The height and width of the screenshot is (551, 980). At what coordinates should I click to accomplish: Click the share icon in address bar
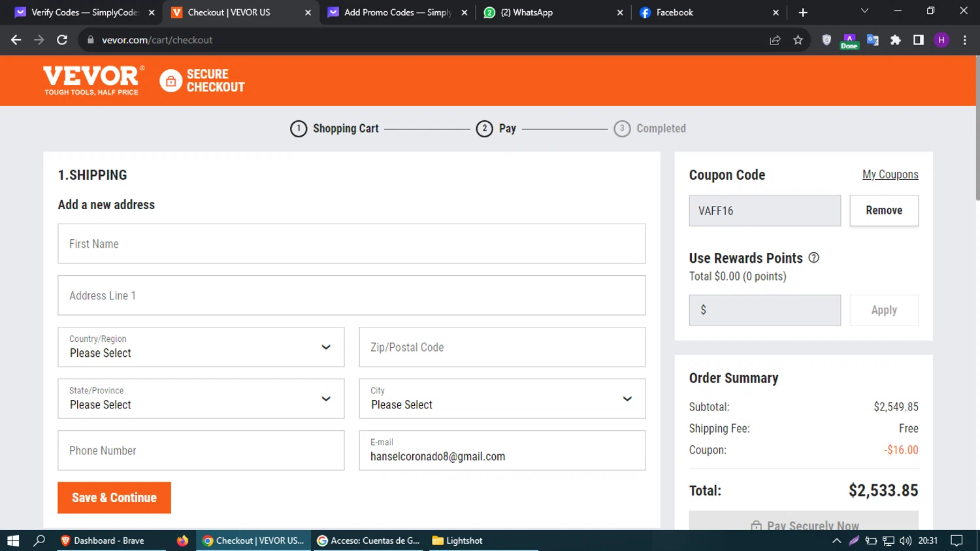[x=775, y=40]
